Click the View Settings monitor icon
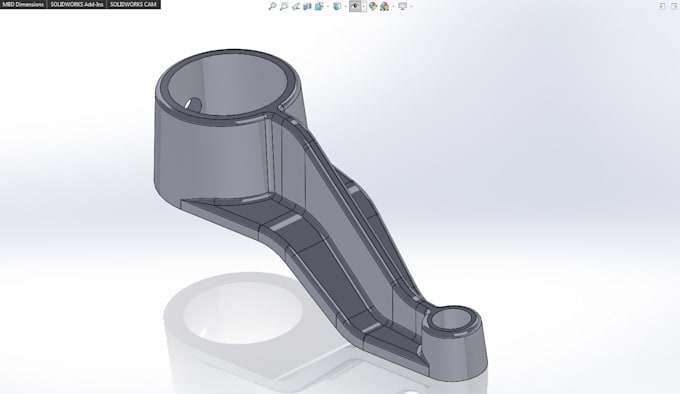The height and width of the screenshot is (394, 680). pyautogui.click(x=402, y=6)
